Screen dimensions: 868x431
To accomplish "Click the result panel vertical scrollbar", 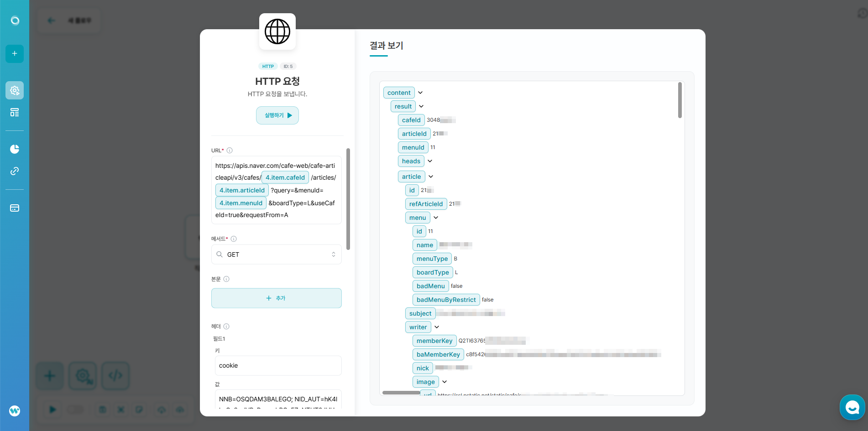I will pyautogui.click(x=680, y=100).
